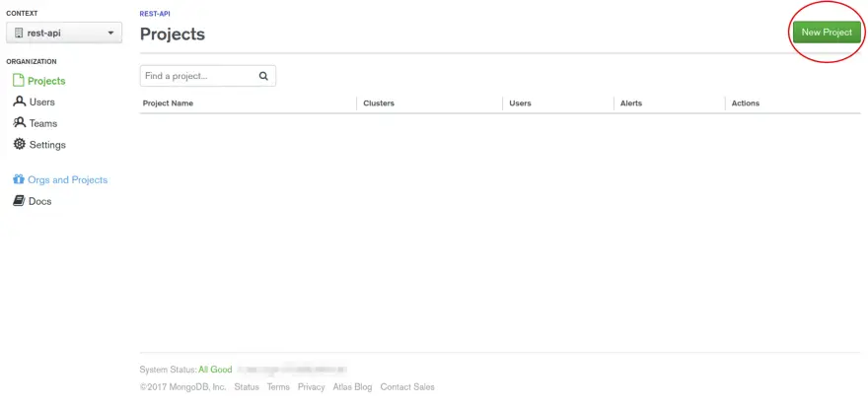868x407 pixels.
Task: Open Projects in the organization sidebar
Action: [x=46, y=81]
